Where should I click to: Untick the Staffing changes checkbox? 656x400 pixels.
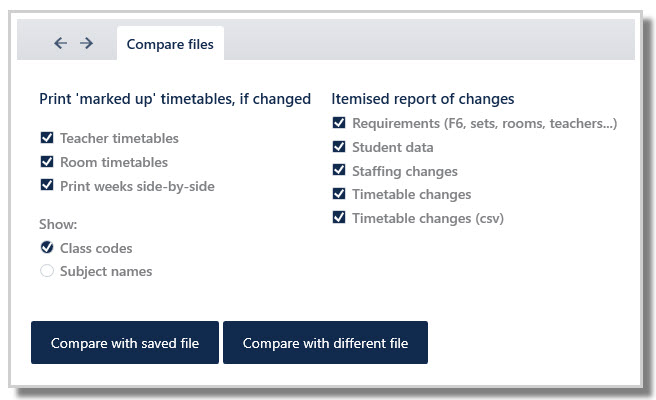pyautogui.click(x=339, y=170)
